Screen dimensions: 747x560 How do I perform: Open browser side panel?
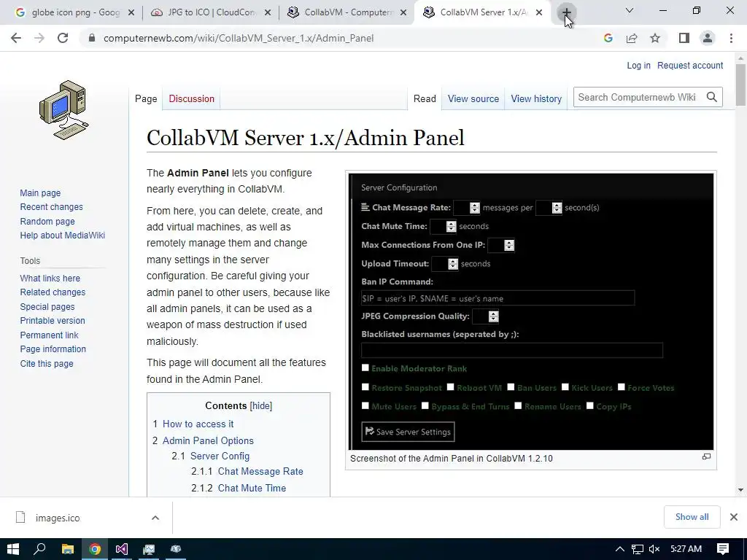684,38
